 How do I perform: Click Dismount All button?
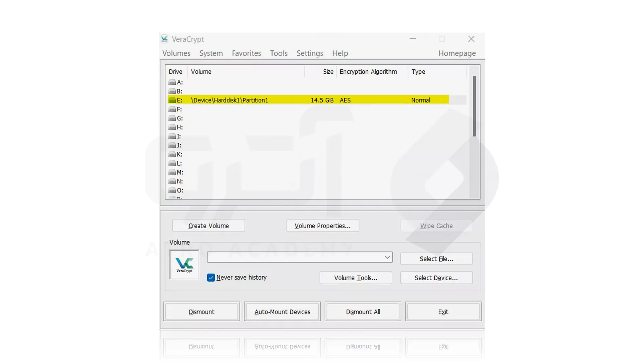coord(363,312)
